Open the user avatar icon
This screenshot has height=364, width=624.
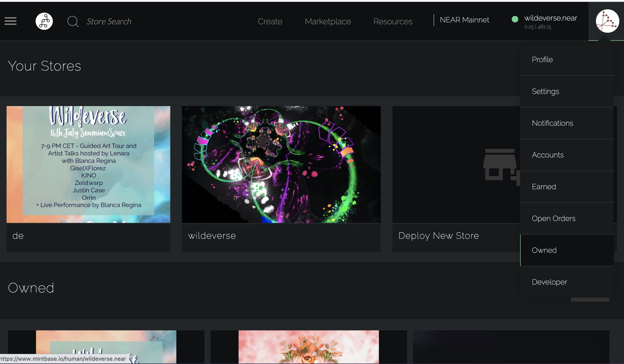[607, 21]
